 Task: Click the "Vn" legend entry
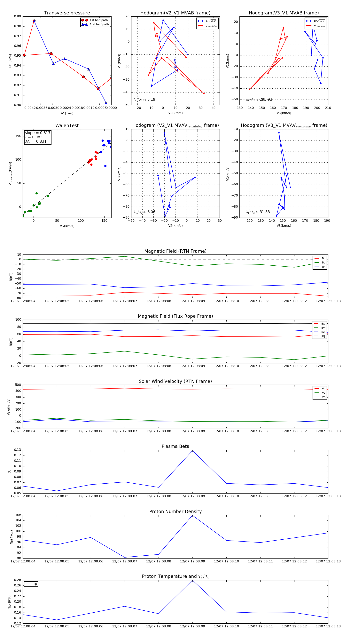point(320,397)
